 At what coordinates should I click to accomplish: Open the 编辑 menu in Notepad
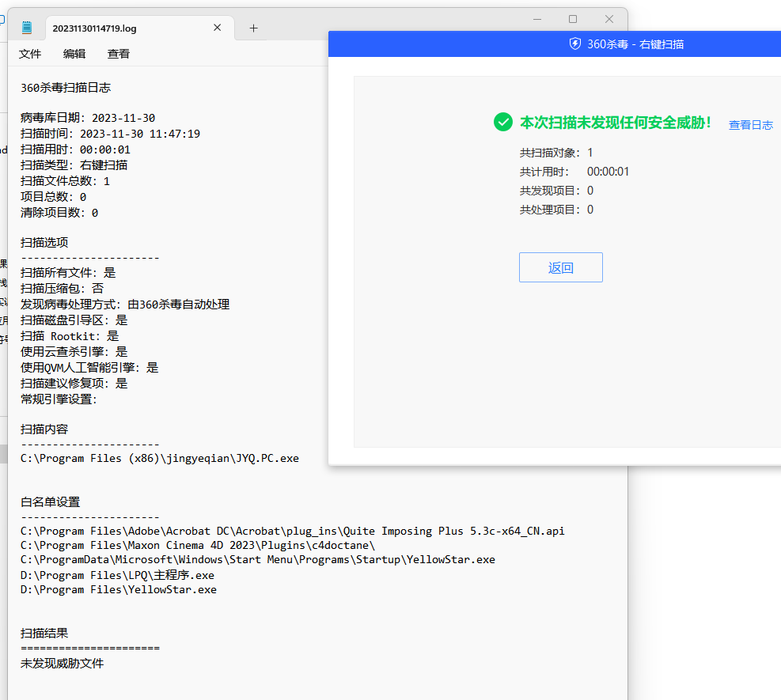click(74, 54)
